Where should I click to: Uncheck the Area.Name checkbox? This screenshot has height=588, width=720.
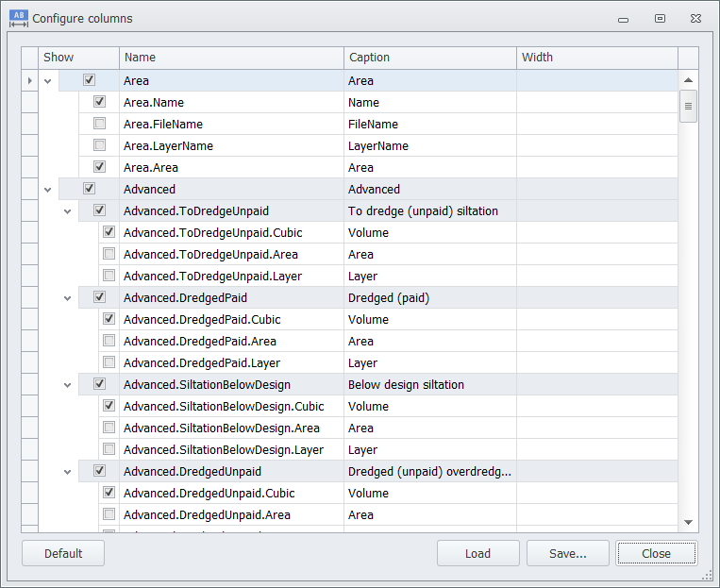point(99,102)
